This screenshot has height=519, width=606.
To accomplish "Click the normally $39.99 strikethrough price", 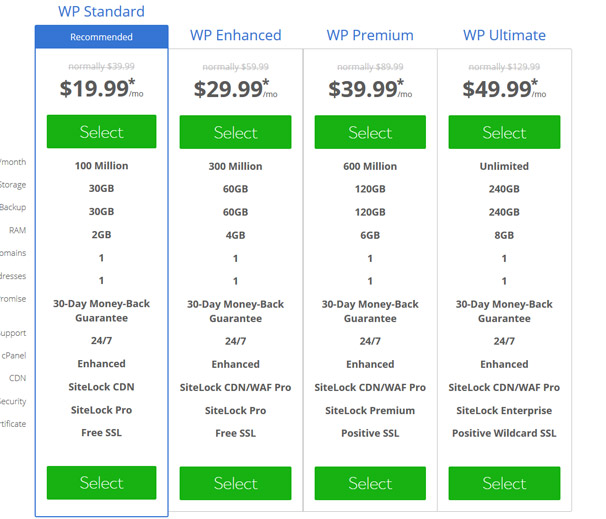I will click(x=101, y=66).
